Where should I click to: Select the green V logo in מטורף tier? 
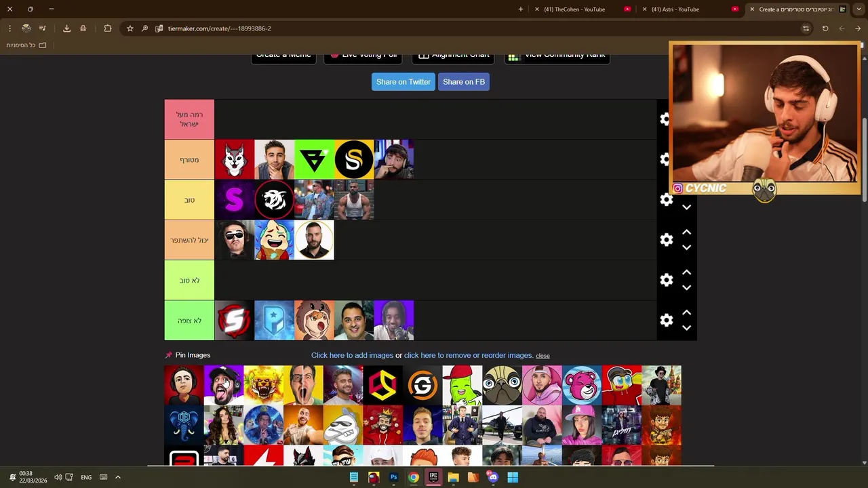pos(314,159)
